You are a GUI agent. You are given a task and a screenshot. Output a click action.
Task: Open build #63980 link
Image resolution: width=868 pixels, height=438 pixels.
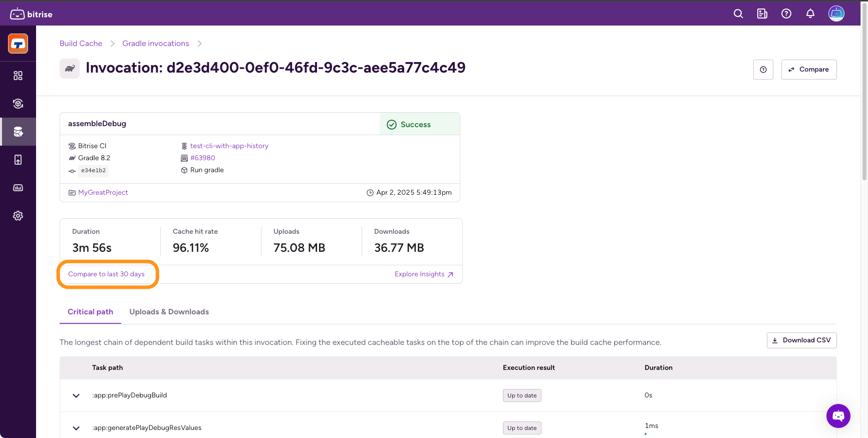coord(202,158)
